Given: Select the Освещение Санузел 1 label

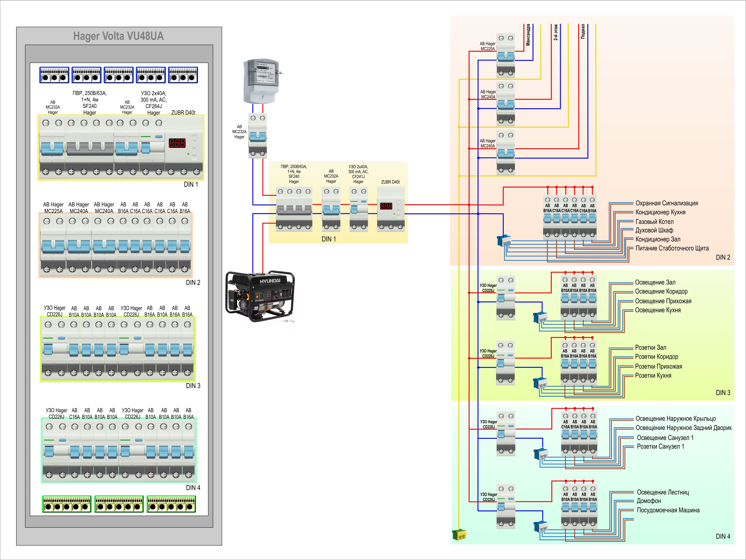Looking at the screenshot, I should coord(665,438).
